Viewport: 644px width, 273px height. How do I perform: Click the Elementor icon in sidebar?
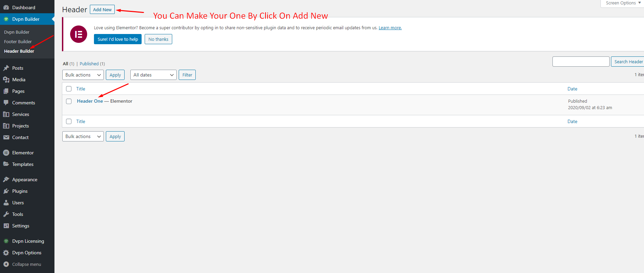point(6,153)
